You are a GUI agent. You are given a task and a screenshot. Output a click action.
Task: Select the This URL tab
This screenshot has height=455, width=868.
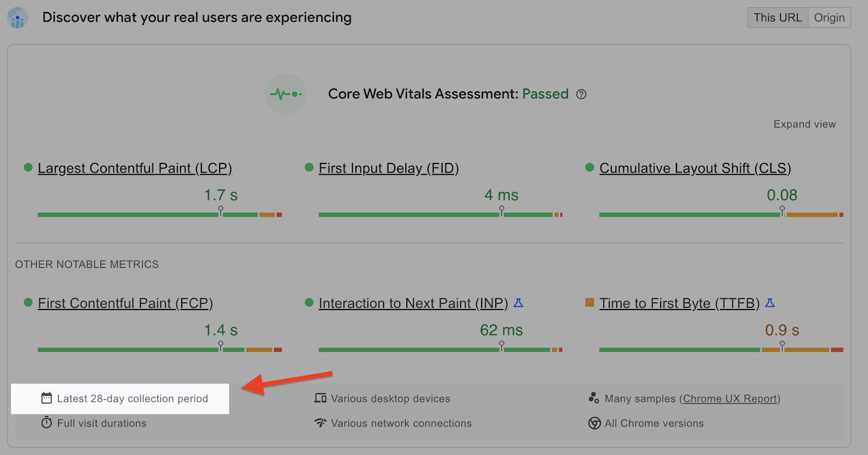pos(777,17)
